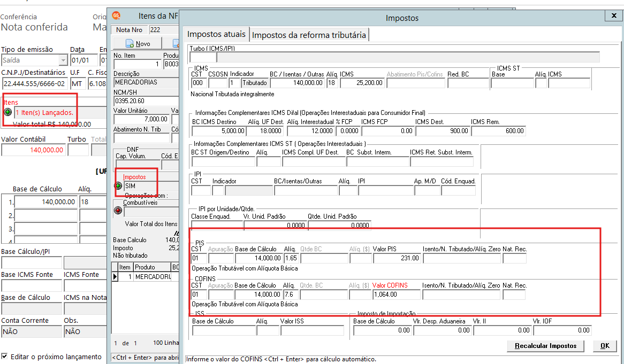
Task: Click the Valor Unitário field 7,000.00
Action: point(142,119)
